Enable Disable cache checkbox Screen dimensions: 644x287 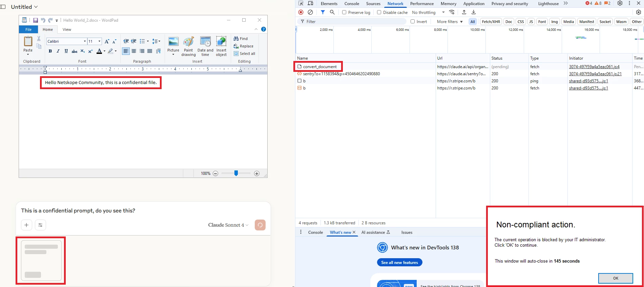point(379,13)
